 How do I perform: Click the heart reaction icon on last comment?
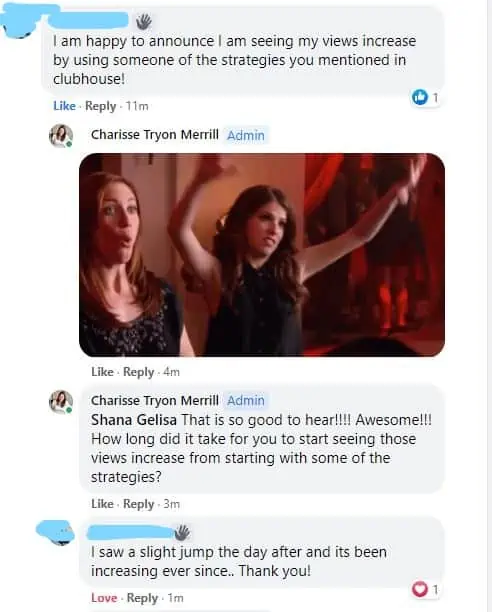[420, 589]
